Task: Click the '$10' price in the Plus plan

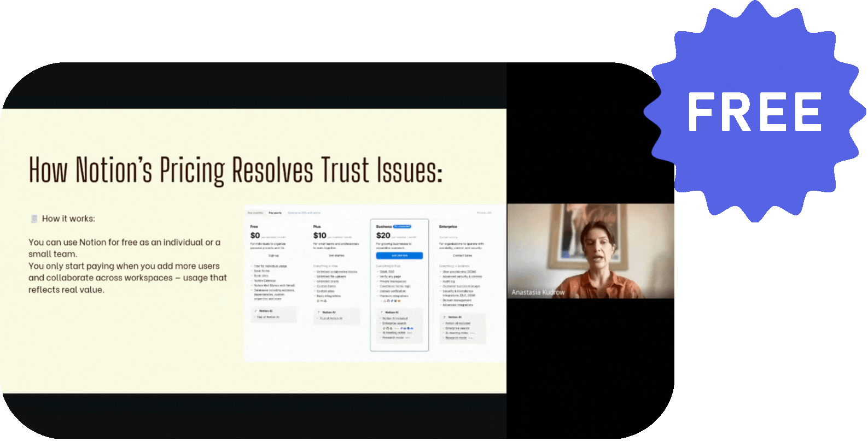Action: 319,236
